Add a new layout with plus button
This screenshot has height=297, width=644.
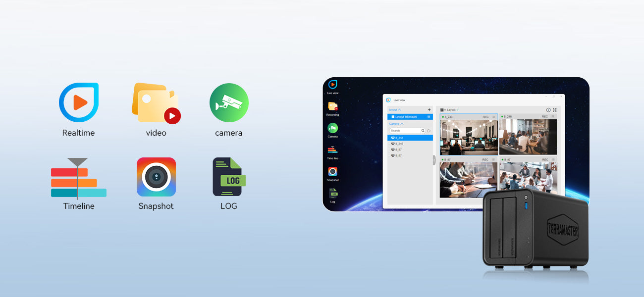(429, 110)
